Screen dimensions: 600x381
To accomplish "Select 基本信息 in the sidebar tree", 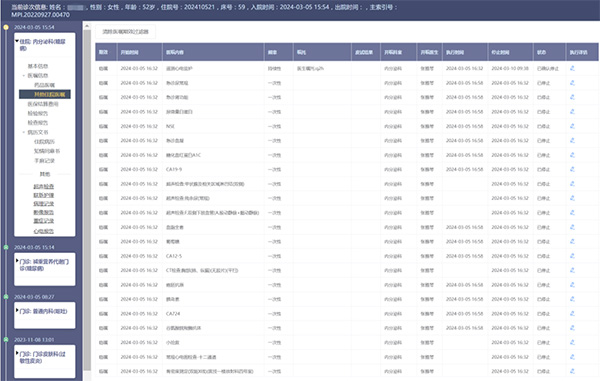I will [38, 66].
